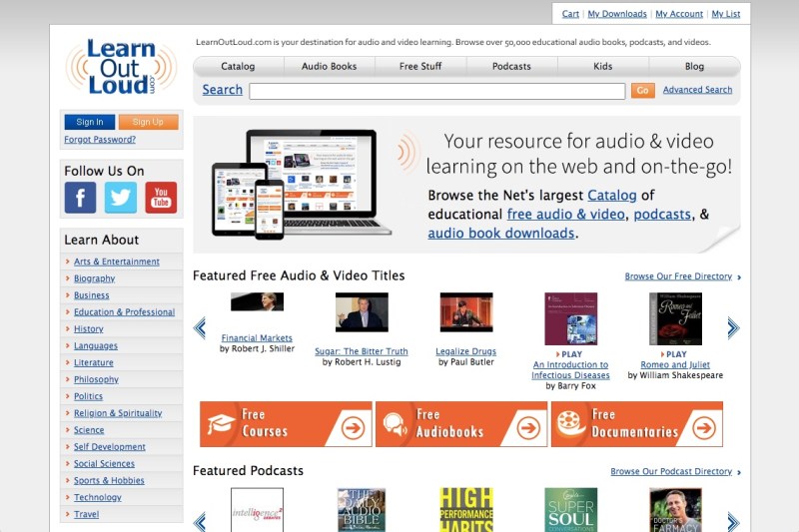Image resolution: width=799 pixels, height=532 pixels.
Task: Open the Forgot Password link
Action: (x=100, y=140)
